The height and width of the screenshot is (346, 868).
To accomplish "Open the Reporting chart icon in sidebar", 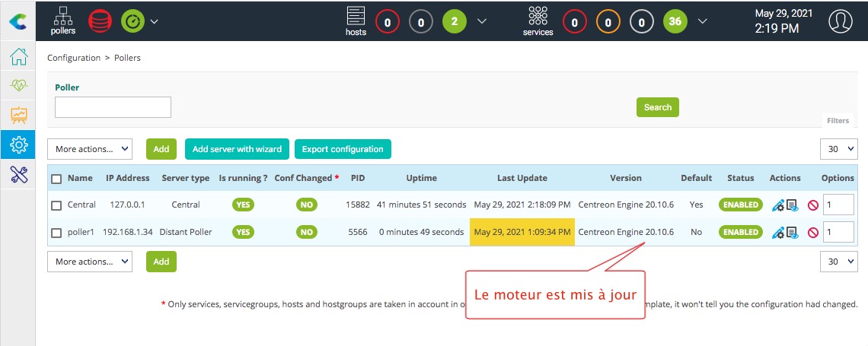I will [18, 115].
